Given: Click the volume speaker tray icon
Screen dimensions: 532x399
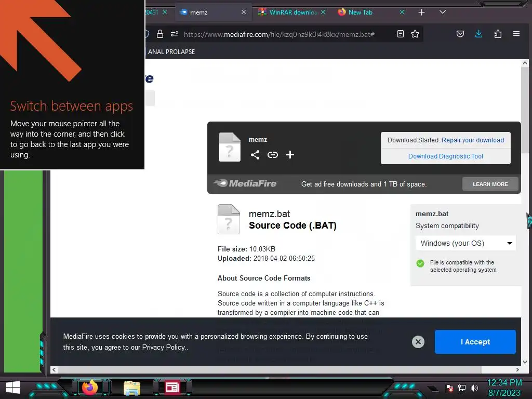Looking at the screenshot, I should [474, 388].
